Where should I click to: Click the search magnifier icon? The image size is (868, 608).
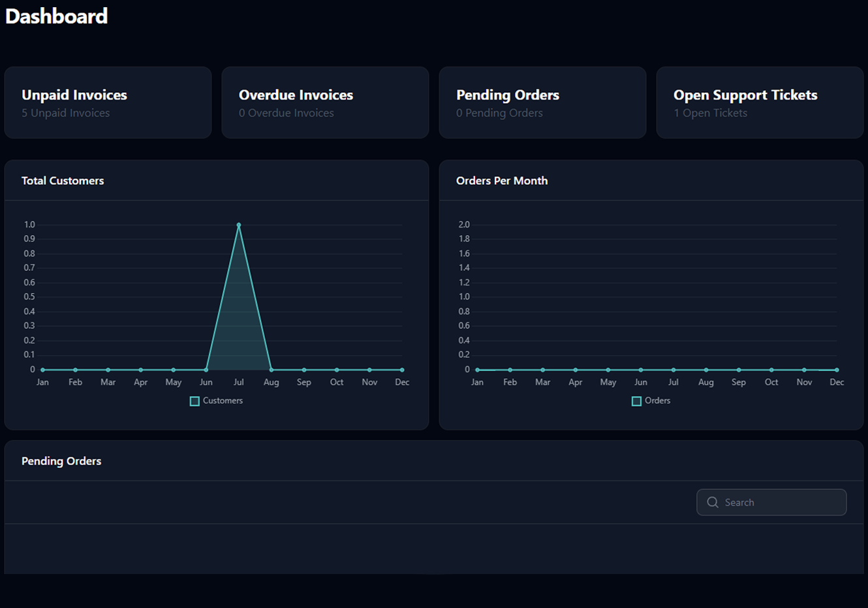(x=713, y=502)
